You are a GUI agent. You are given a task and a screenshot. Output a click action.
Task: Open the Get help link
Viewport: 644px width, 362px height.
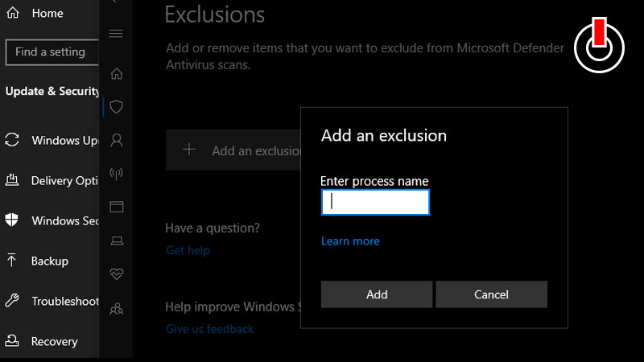click(188, 250)
